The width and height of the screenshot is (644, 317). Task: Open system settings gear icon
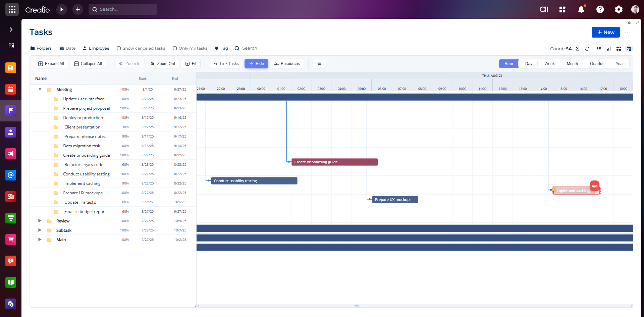coord(619,9)
